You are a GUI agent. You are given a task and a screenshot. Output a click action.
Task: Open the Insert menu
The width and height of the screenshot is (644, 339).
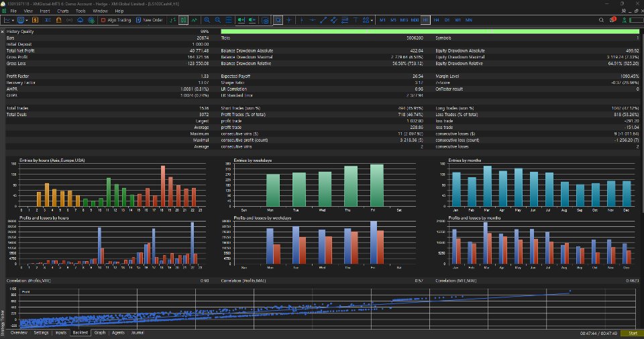pos(45,11)
